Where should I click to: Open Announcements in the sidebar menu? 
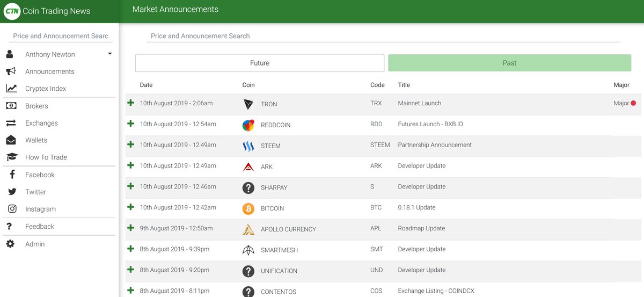coord(50,71)
